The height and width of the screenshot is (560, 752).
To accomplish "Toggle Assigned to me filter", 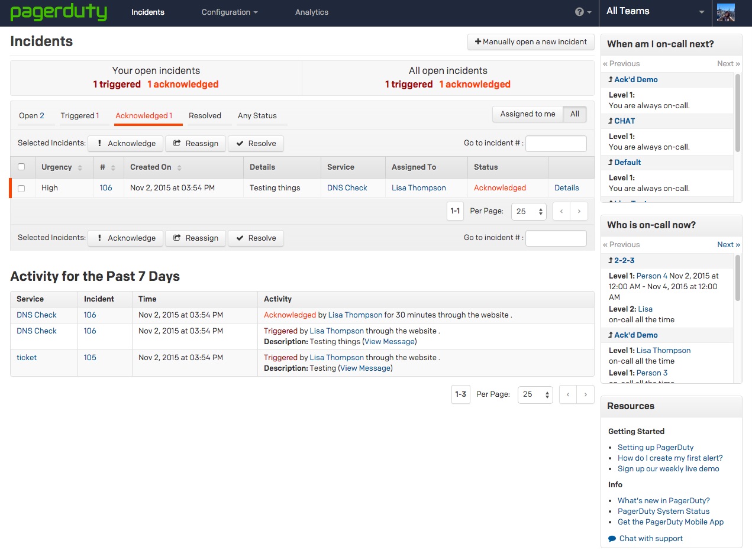I will point(528,114).
